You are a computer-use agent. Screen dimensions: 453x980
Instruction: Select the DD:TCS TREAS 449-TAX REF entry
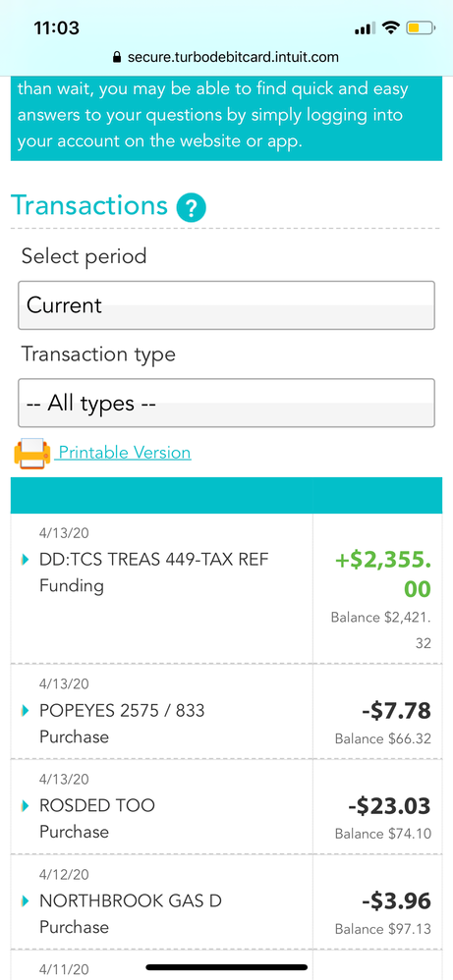pos(154,560)
